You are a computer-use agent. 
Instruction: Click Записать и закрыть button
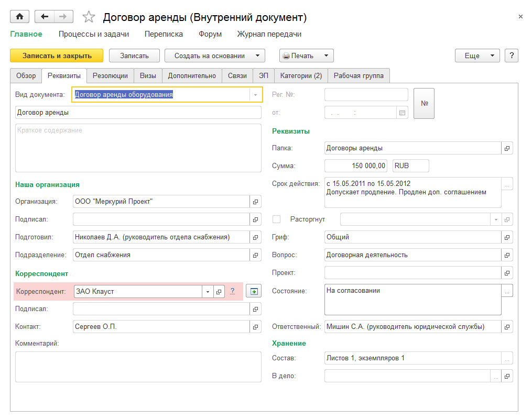[57, 56]
